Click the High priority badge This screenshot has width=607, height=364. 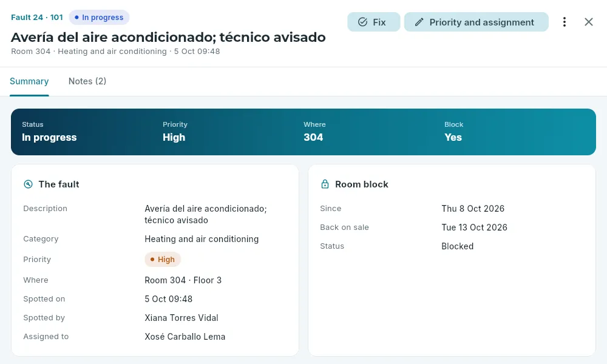point(163,260)
